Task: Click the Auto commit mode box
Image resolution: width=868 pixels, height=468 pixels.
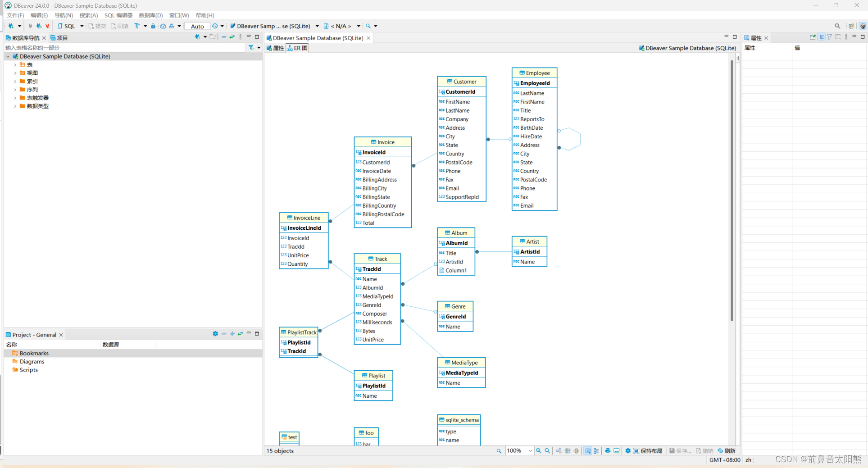Action: 197,26
